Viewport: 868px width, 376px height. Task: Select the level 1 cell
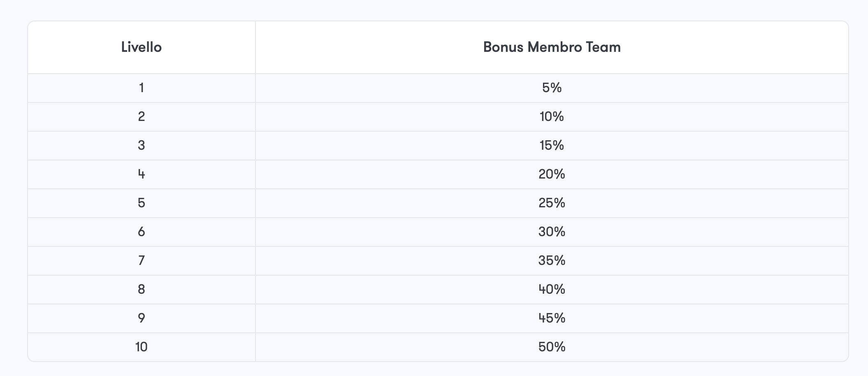pyautogui.click(x=142, y=88)
